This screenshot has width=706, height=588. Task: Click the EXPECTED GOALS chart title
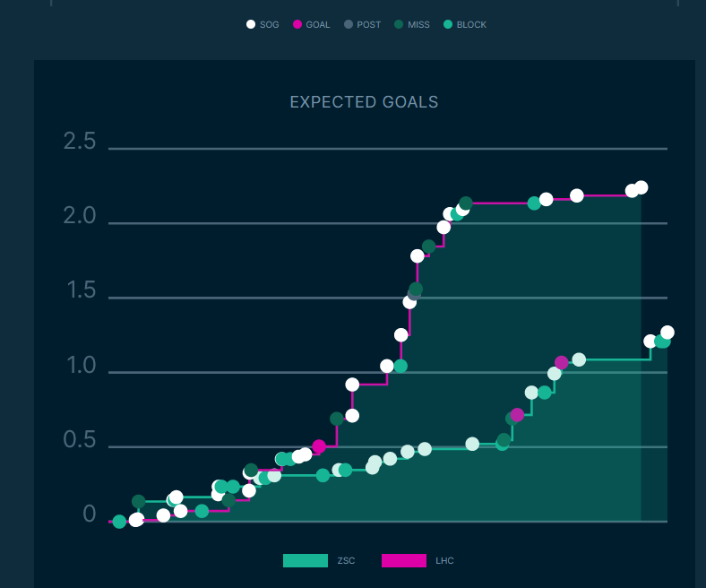pyautogui.click(x=365, y=102)
